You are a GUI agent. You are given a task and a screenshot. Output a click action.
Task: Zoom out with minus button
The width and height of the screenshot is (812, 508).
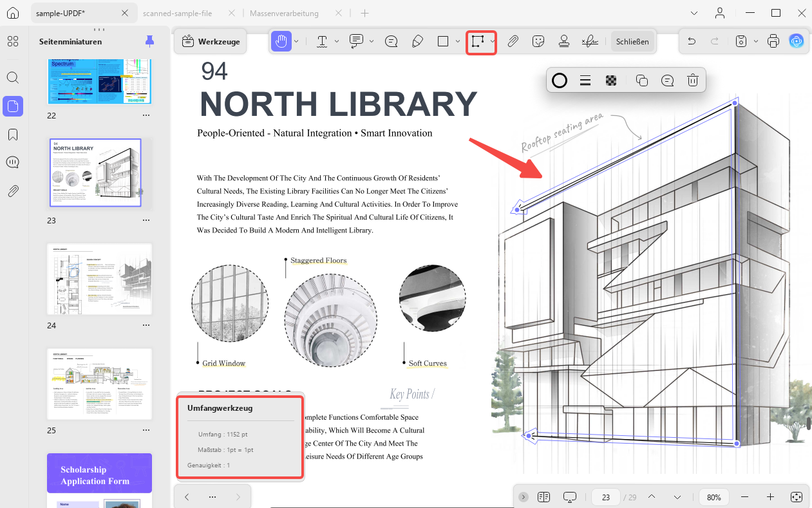pyautogui.click(x=745, y=497)
